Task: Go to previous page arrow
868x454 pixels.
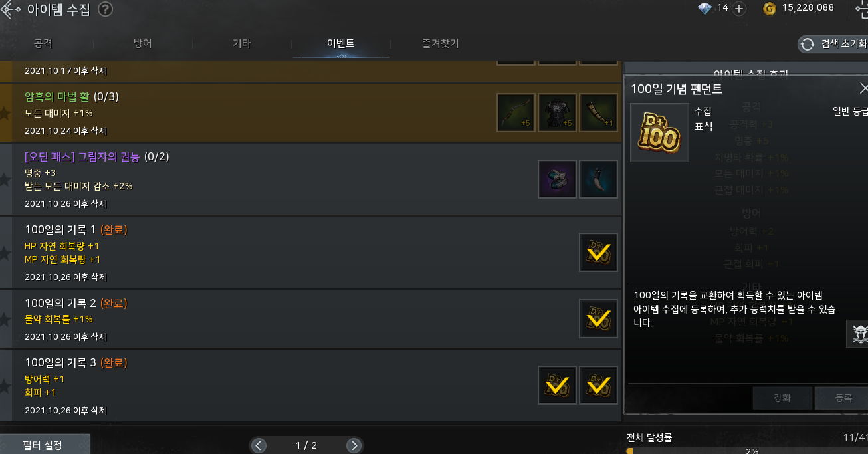Action: (259, 445)
